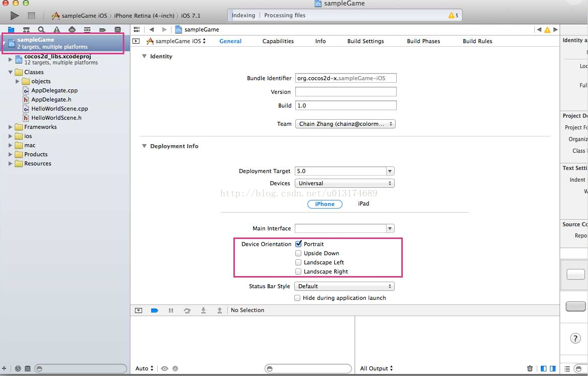Viewport: 588px width, 376px height.
Task: Toggle the targets list sidebar icon
Action: 136,41
